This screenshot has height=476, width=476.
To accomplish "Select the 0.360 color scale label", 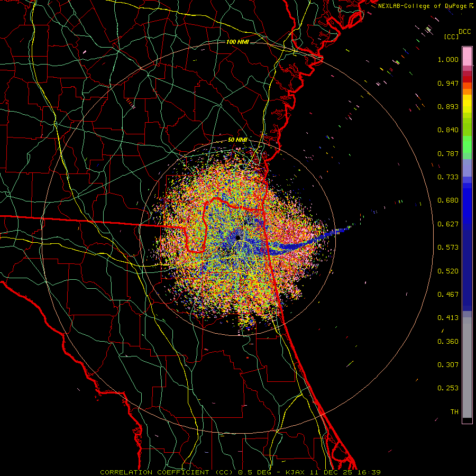I will tap(448, 342).
